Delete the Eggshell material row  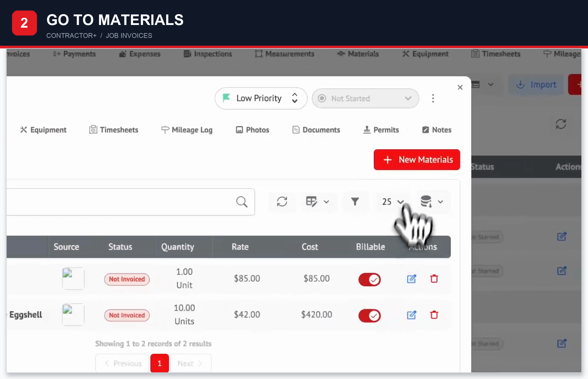point(434,315)
